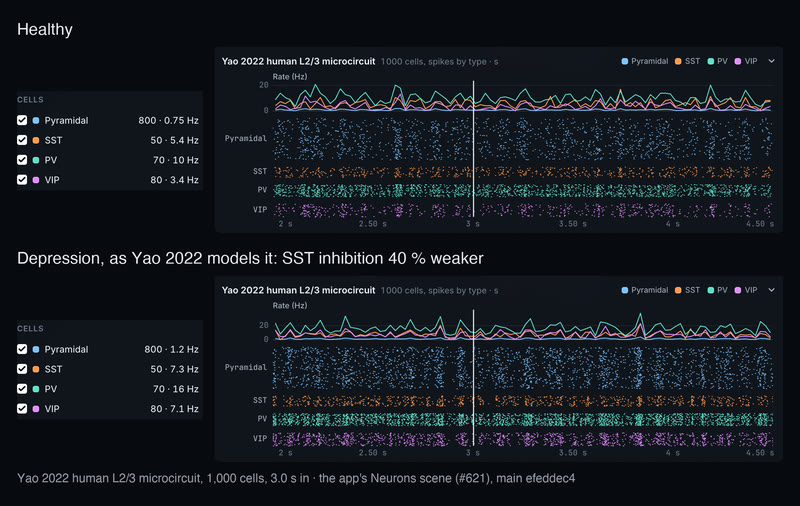Screen dimensions: 800x506
Task: Click the Depression SST value '50 · 7.3 Hz'
Action: 174,369
